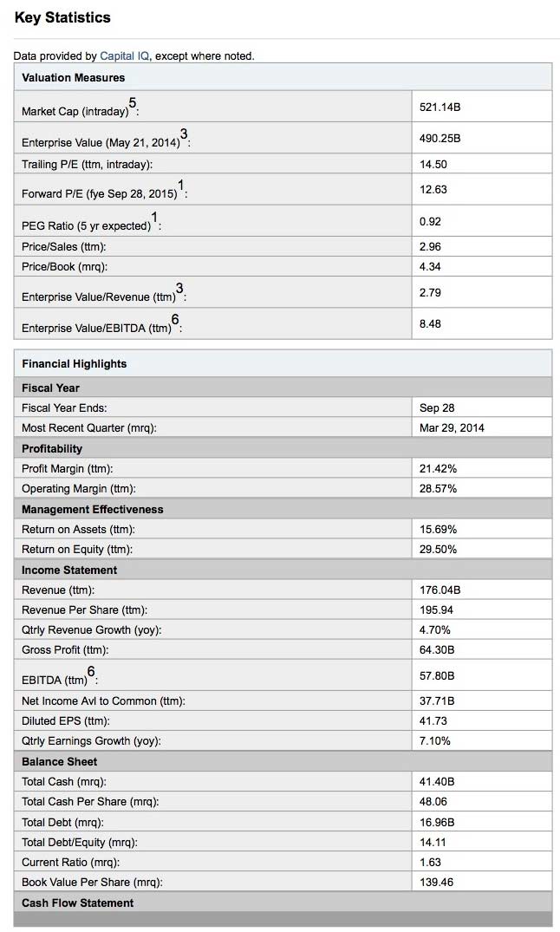Screen dimensions: 560x932
Task: Click the Trailing P/E value 14.50
Action: coord(433,164)
